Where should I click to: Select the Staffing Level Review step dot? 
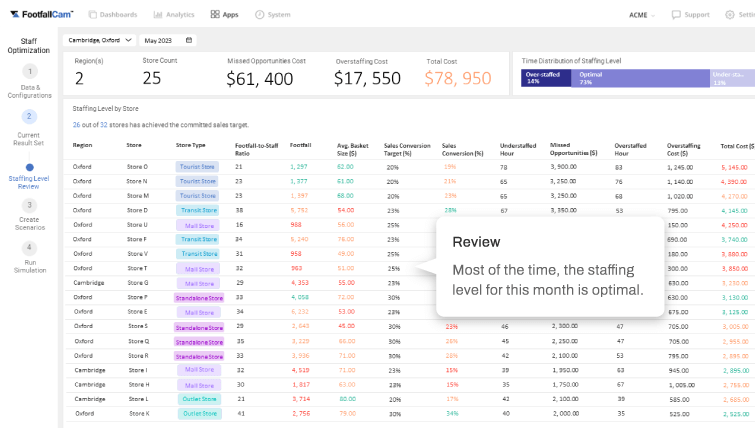point(29,168)
